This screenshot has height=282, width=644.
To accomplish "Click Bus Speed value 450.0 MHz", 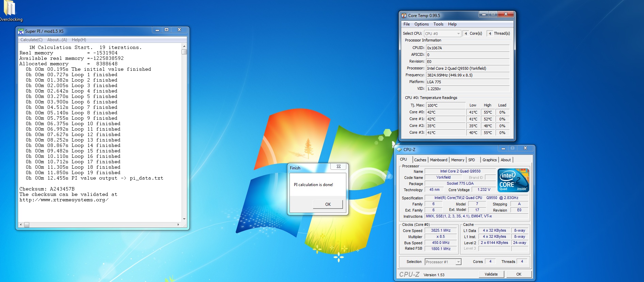I will coord(441,243).
